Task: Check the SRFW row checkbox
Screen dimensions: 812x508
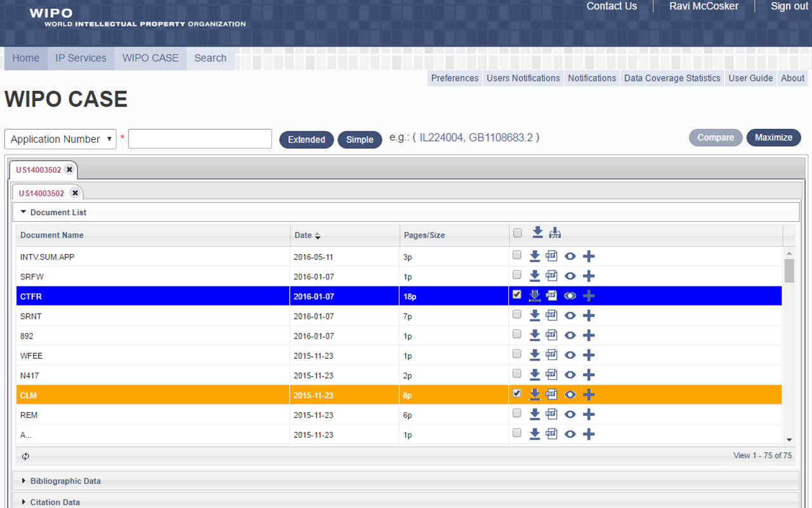Action: [x=517, y=275]
